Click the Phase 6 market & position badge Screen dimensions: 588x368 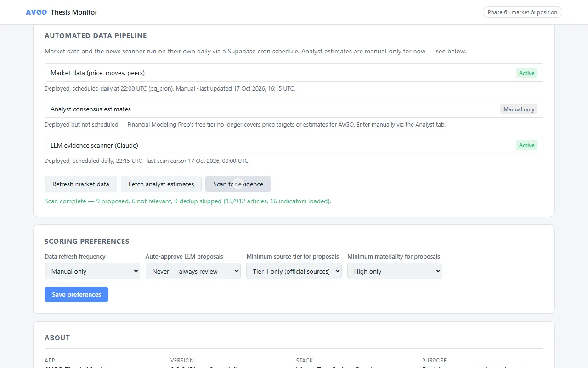pyautogui.click(x=522, y=12)
